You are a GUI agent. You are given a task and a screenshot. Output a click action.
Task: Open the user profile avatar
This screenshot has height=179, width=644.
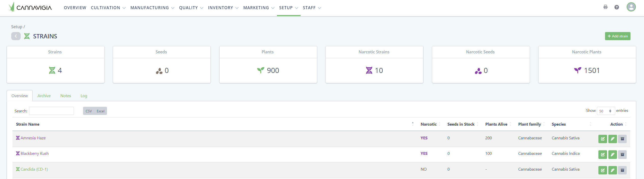631,7
